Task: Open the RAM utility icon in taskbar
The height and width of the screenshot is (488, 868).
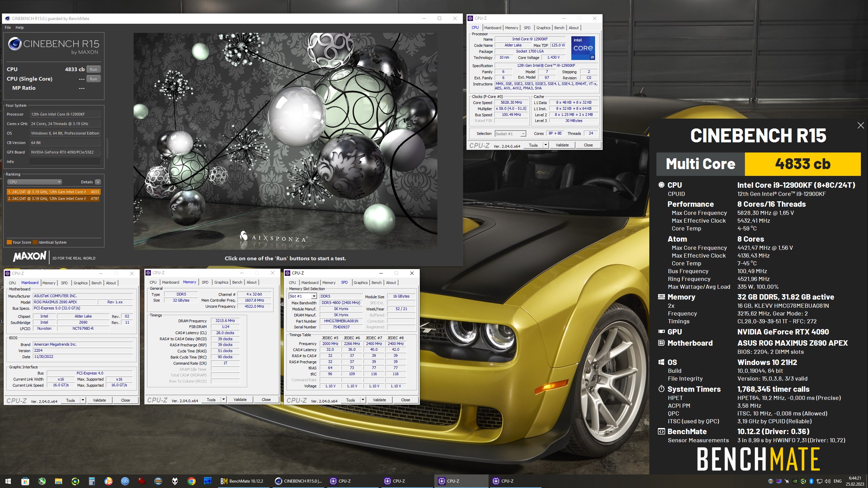Action: pyautogui.click(x=158, y=481)
